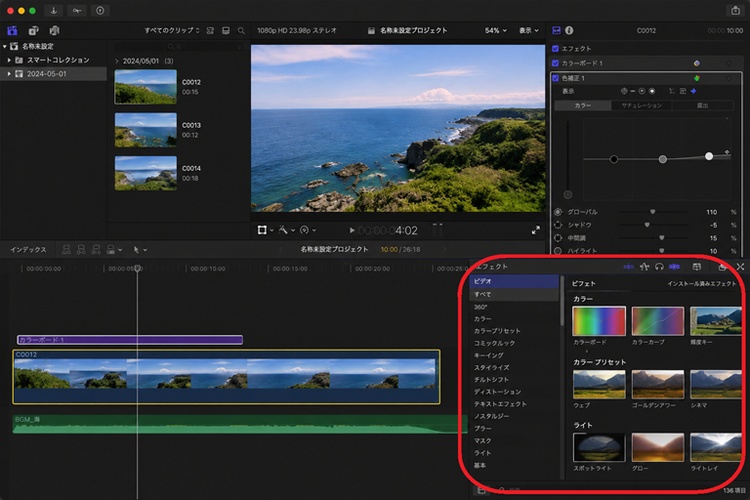Viewport: 750px width, 500px height.
Task: Switch to the カラー tab
Action: pos(583,105)
